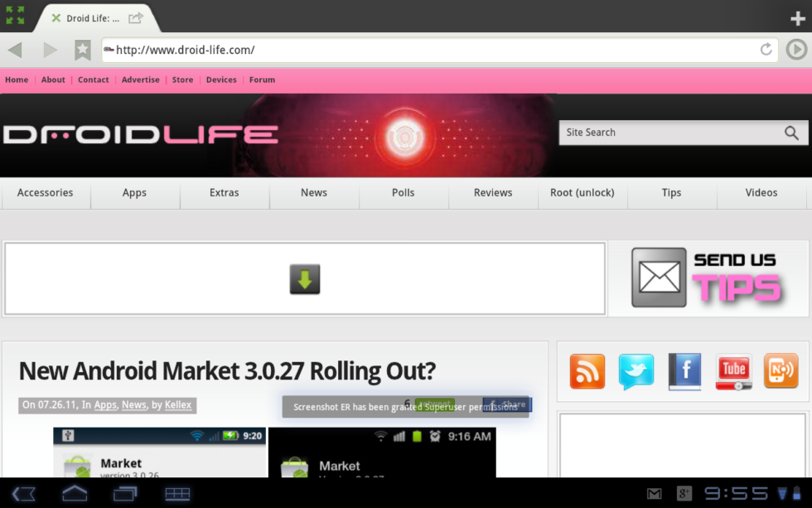This screenshot has height=508, width=812.
Task: Open the Facebook book icon
Action: click(x=684, y=371)
